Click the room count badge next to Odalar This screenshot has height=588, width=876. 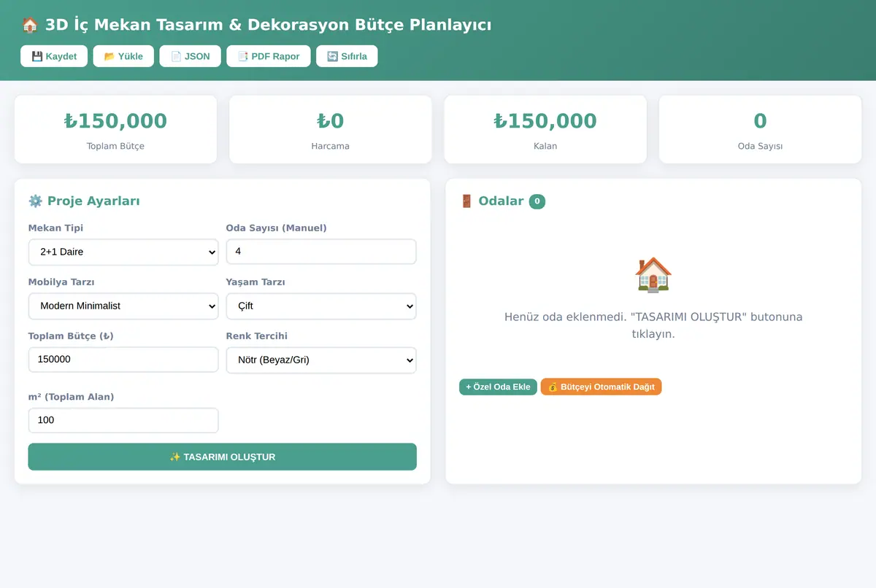click(537, 201)
